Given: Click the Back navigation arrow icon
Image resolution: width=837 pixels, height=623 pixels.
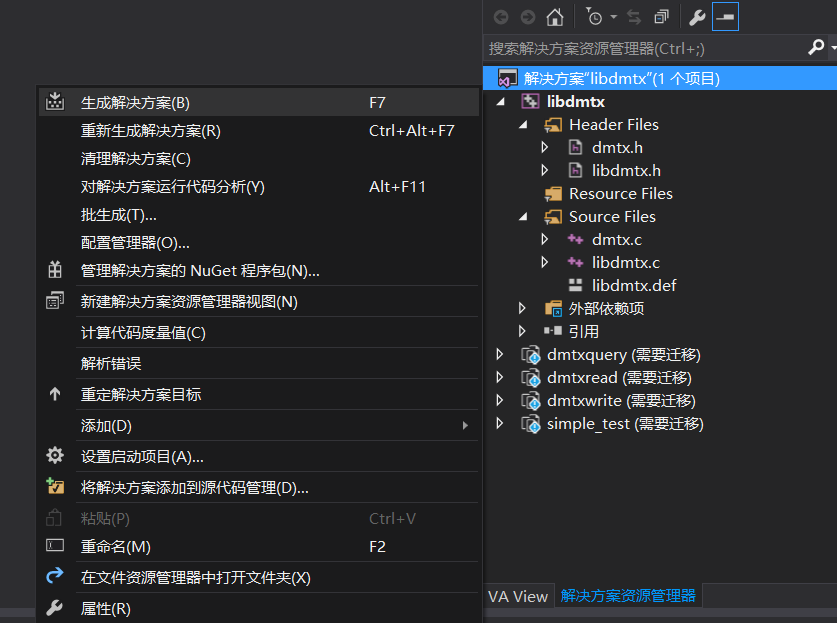Looking at the screenshot, I should click(x=501, y=16).
